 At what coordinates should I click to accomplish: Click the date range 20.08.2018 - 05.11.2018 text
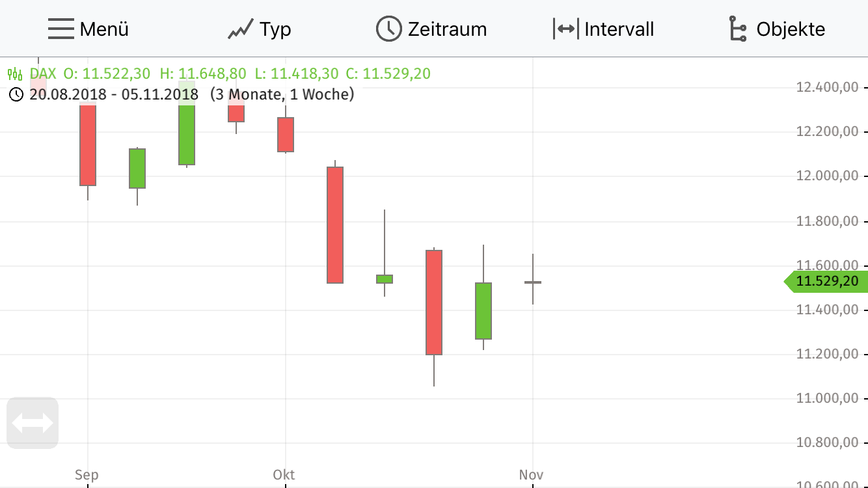click(114, 94)
